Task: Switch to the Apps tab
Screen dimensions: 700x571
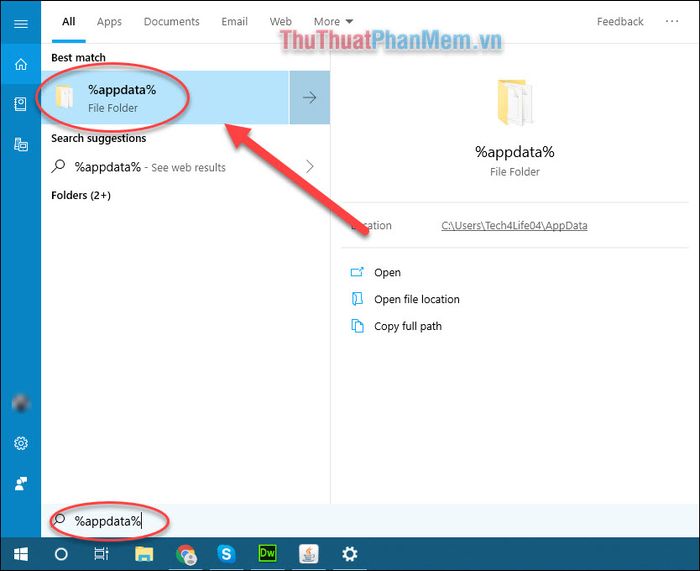Action: pos(109,21)
